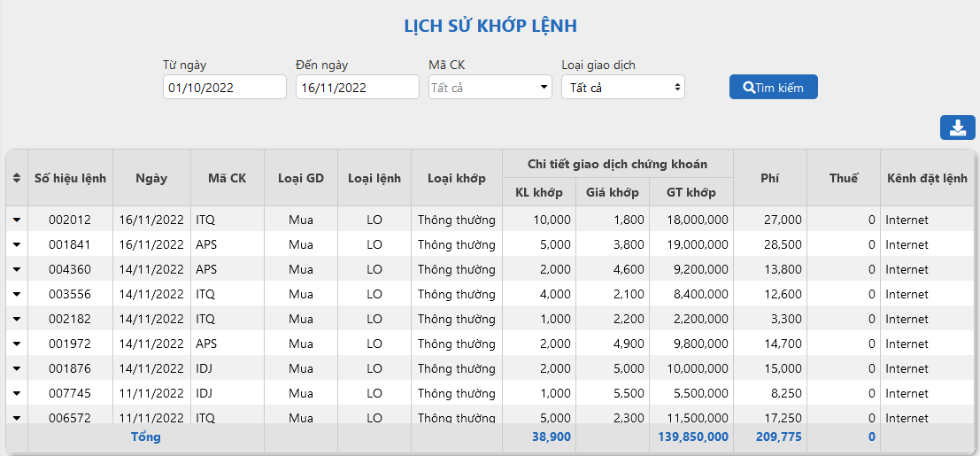The image size is (980, 456).
Task: Click the Loại khớp column header
Action: pyautogui.click(x=457, y=178)
